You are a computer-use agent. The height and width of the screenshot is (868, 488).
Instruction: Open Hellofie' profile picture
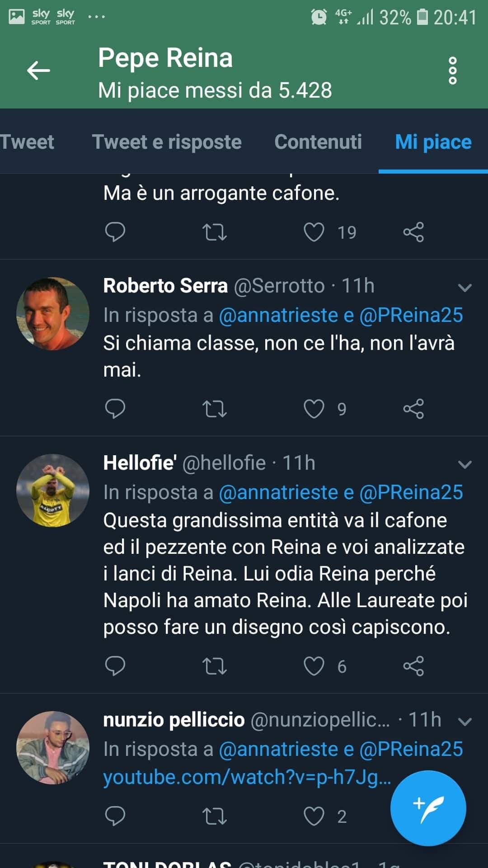[x=52, y=490]
